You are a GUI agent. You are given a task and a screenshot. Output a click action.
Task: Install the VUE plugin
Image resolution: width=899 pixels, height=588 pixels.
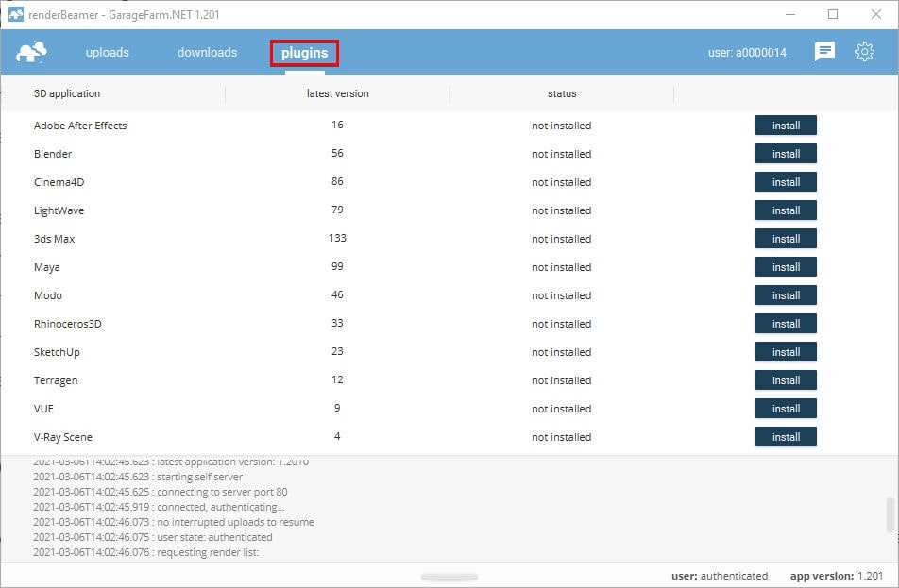pyautogui.click(x=786, y=409)
